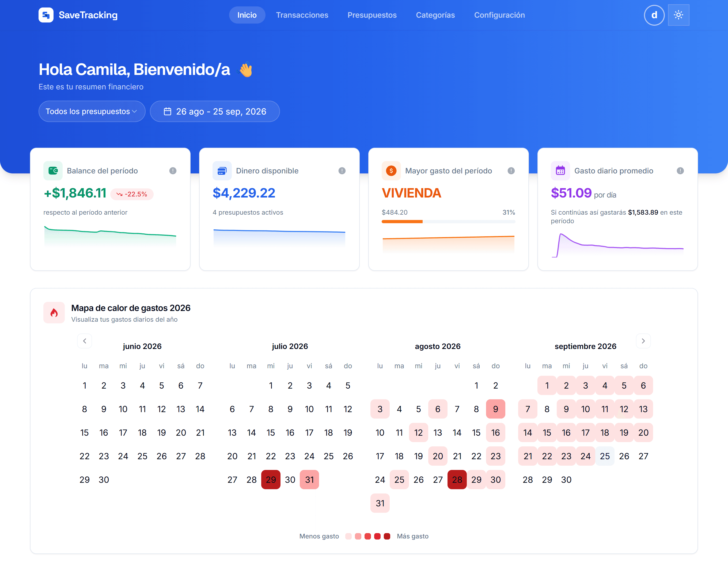Screen dimensions: 728x562
Task: Click the VIVIENDA progress bar
Action: click(x=448, y=221)
